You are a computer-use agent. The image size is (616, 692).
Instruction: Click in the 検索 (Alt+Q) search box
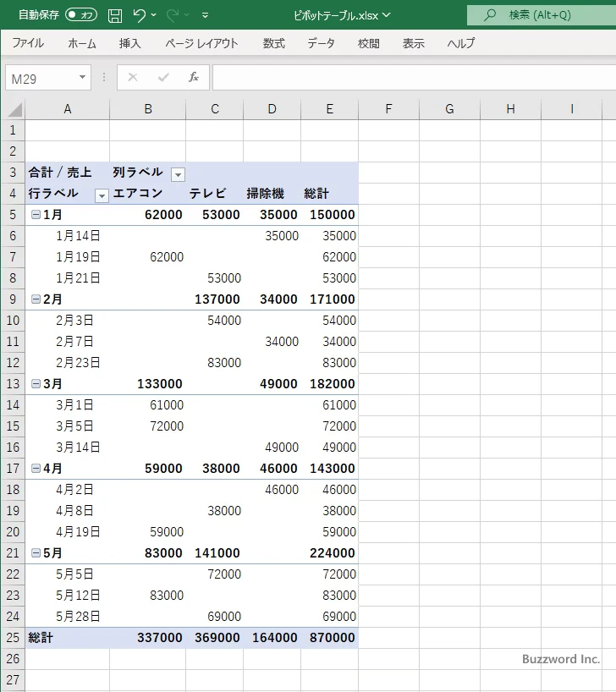(x=542, y=15)
